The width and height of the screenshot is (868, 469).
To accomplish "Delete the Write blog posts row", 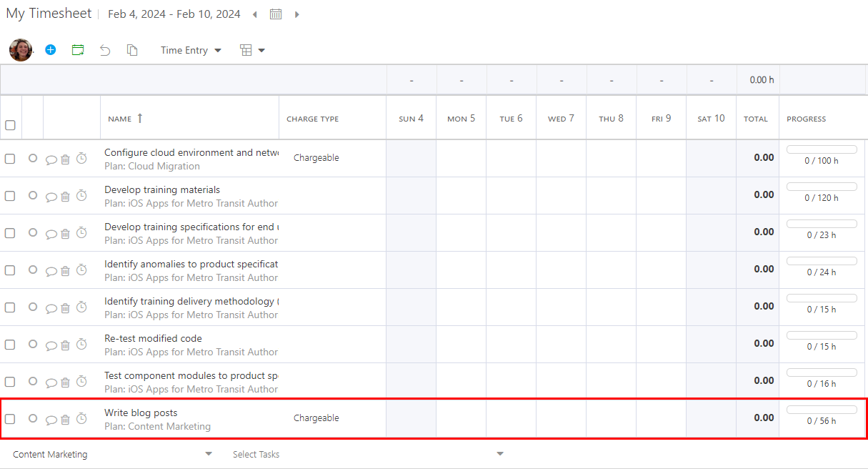I will point(65,419).
